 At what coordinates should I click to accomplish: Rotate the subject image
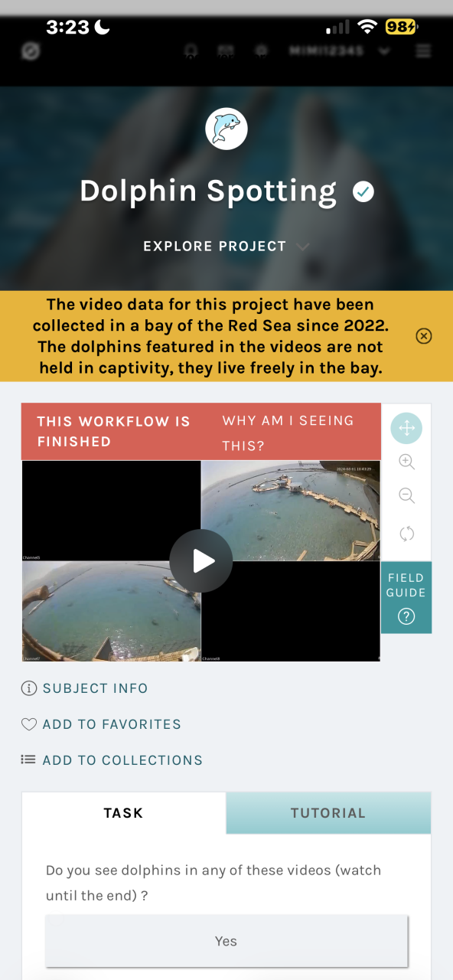click(x=406, y=534)
